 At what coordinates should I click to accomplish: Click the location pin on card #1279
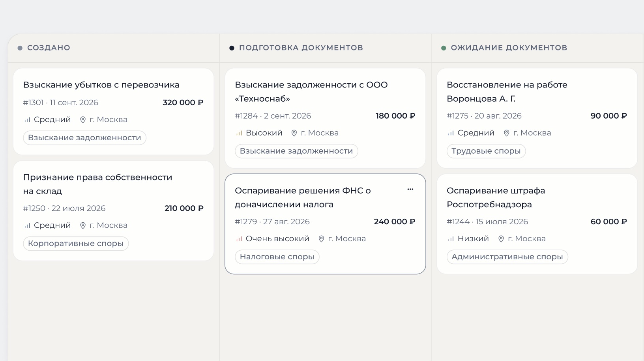(x=321, y=239)
